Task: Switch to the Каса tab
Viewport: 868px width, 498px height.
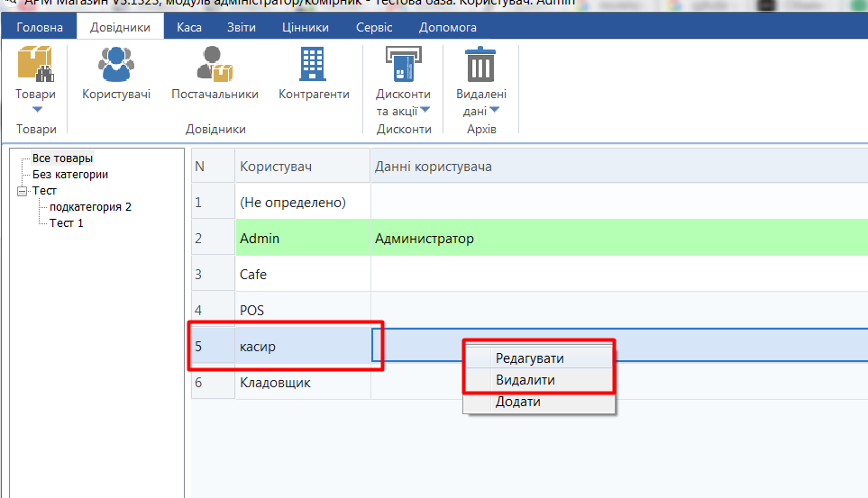Action: coord(189,27)
